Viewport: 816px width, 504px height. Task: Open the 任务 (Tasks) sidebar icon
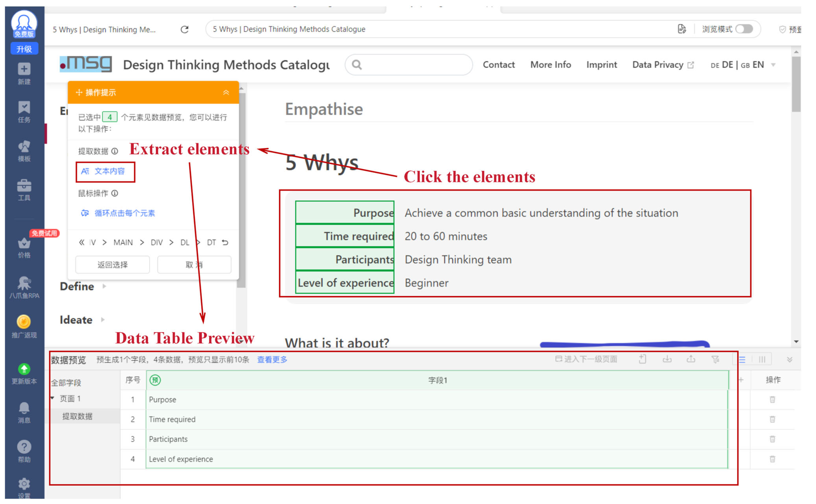(x=24, y=108)
